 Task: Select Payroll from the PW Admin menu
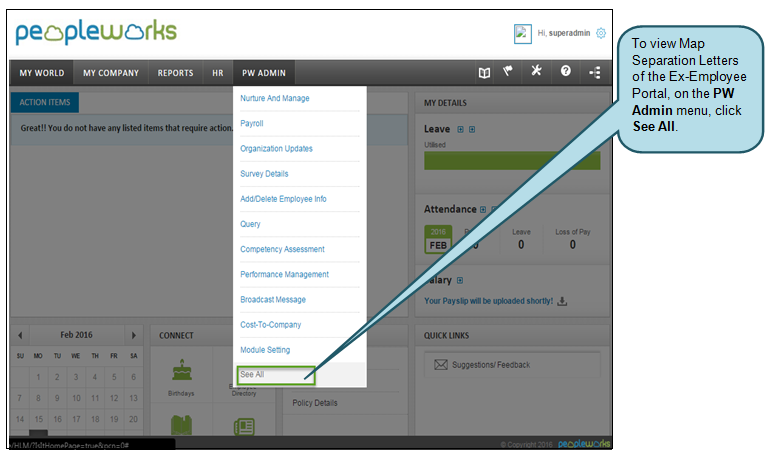(252, 123)
